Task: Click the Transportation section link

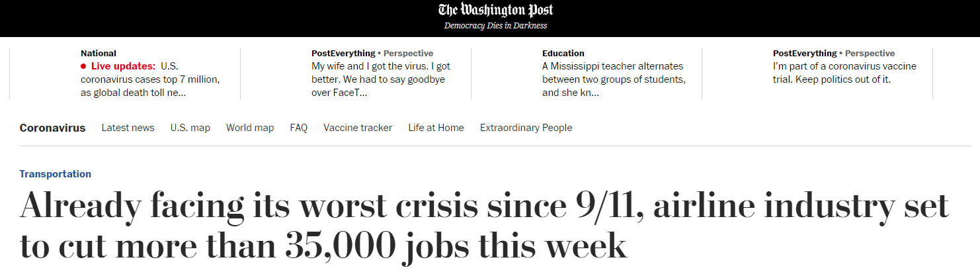Action: [56, 174]
